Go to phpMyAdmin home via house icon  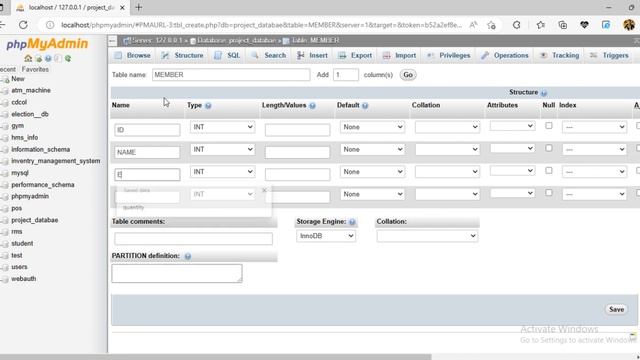click(x=28, y=58)
